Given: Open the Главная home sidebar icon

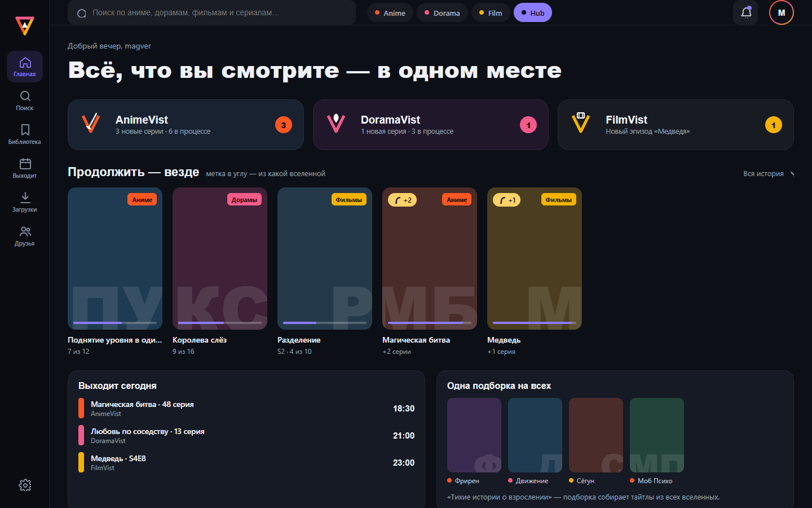Looking at the screenshot, I should (x=25, y=67).
